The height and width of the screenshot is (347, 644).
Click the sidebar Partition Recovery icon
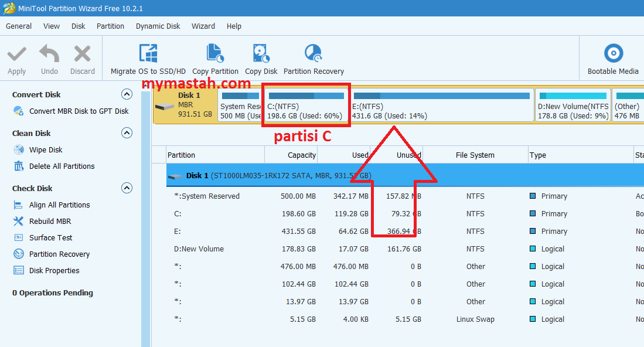coord(19,254)
